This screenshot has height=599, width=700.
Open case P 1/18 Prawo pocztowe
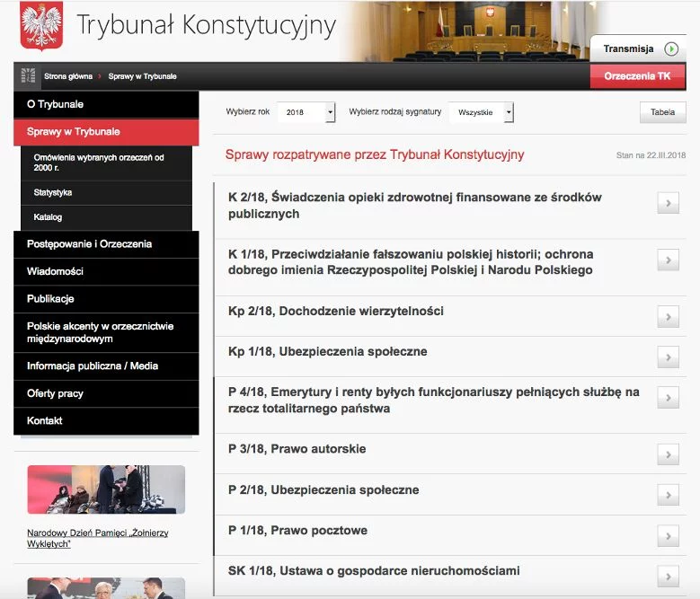tap(297, 531)
